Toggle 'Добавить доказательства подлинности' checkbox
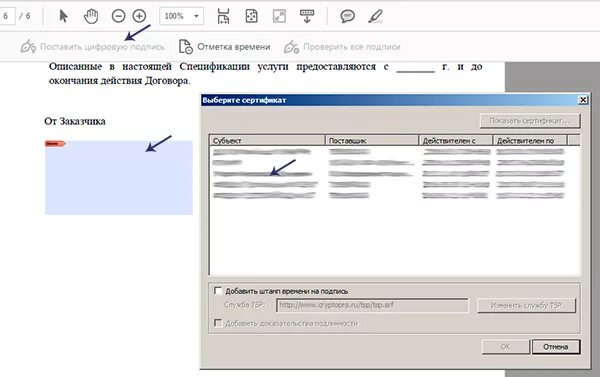 click(x=218, y=323)
